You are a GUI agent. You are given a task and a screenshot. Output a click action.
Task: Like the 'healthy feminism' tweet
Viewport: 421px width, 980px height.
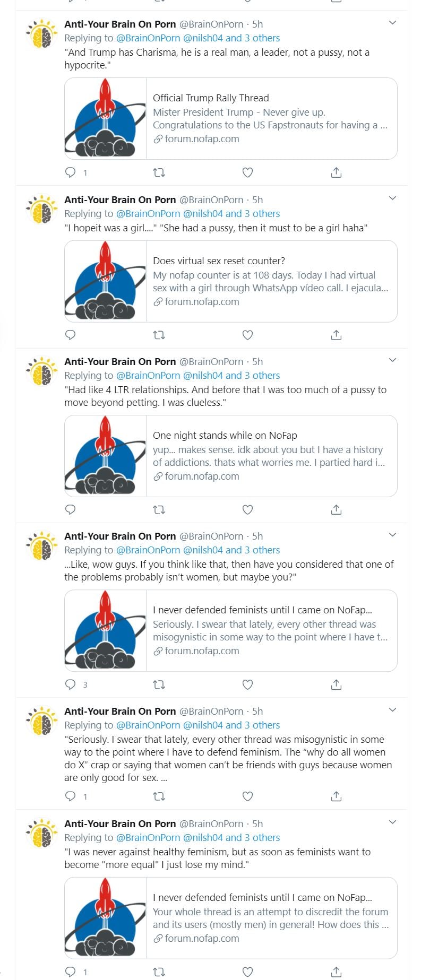tap(247, 972)
